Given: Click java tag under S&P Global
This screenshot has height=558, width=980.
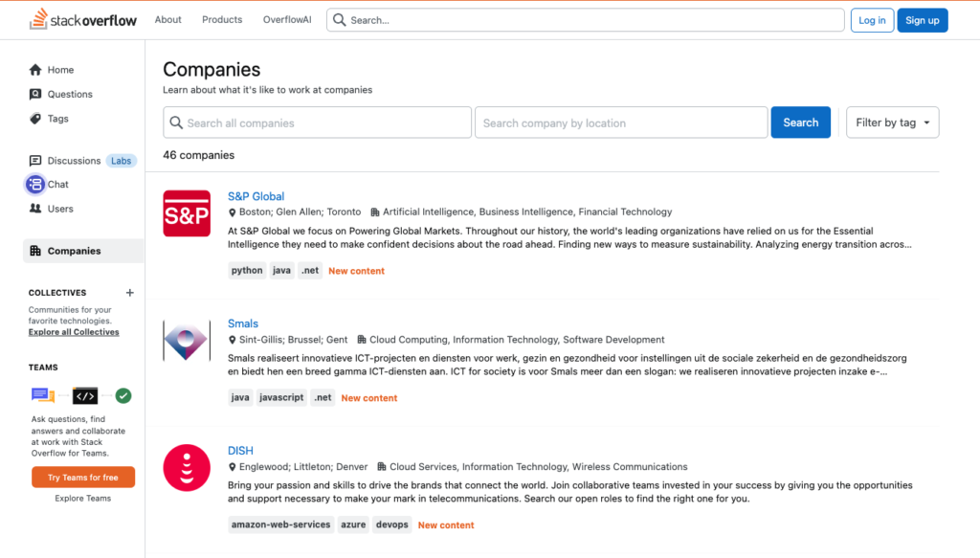Looking at the screenshot, I should click(x=282, y=271).
